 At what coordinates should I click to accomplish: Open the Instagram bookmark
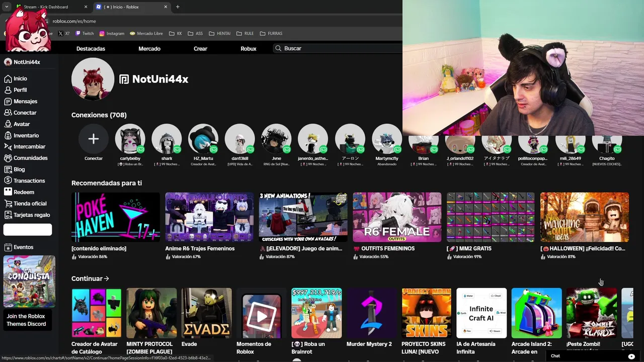(112, 33)
